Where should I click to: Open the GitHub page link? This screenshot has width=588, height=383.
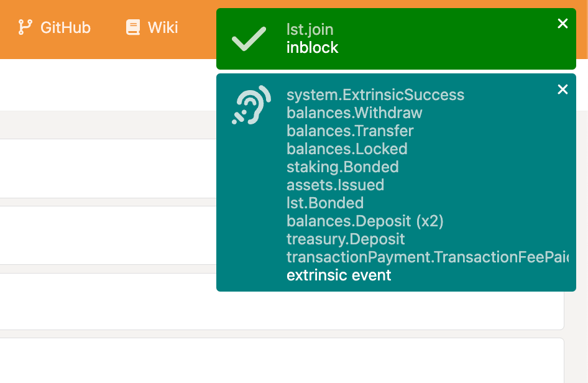coord(65,27)
